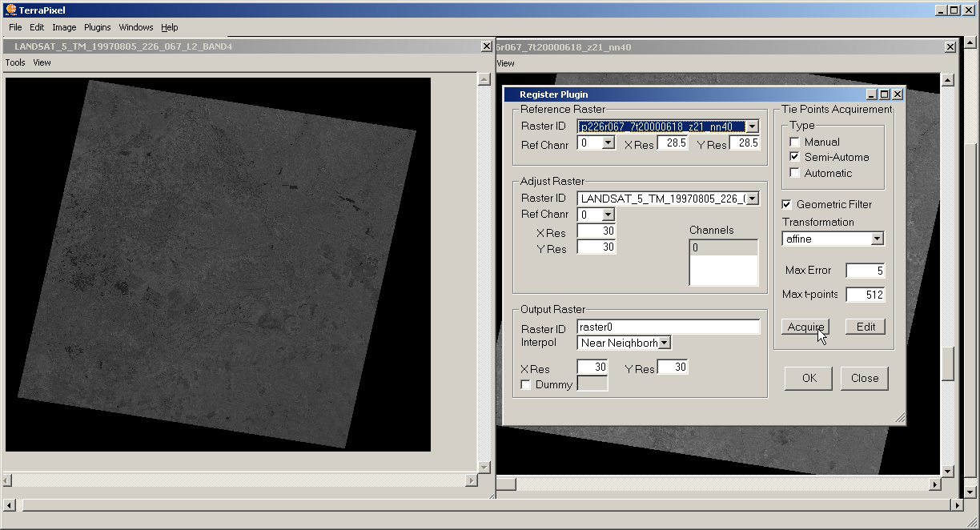Open the Tools menu in raster window
This screenshot has width=980, height=530.
[x=15, y=62]
